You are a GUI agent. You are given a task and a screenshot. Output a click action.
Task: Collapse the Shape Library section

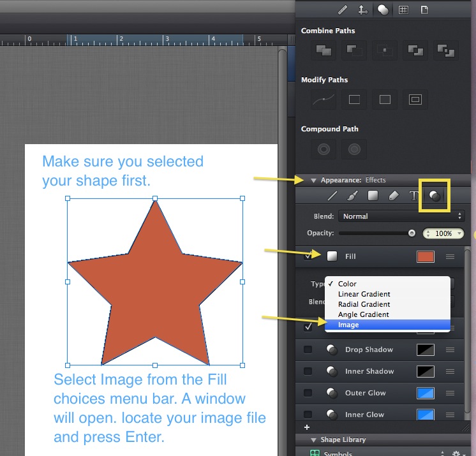[x=313, y=440]
